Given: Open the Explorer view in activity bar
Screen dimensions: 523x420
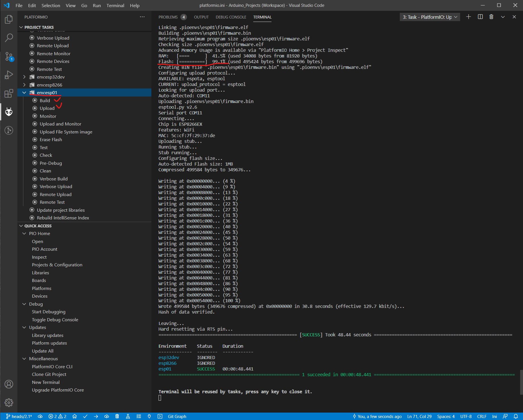Looking at the screenshot, I should tap(9, 19).
